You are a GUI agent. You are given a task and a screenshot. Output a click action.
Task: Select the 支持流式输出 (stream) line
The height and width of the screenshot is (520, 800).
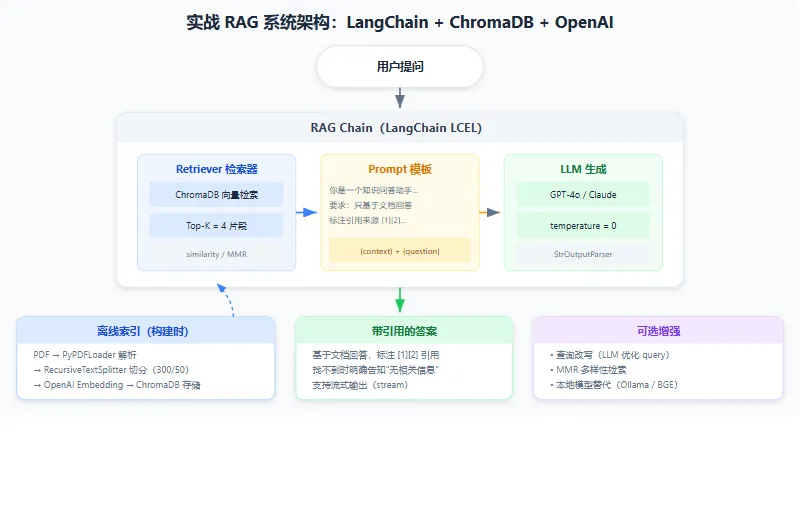click(x=360, y=385)
